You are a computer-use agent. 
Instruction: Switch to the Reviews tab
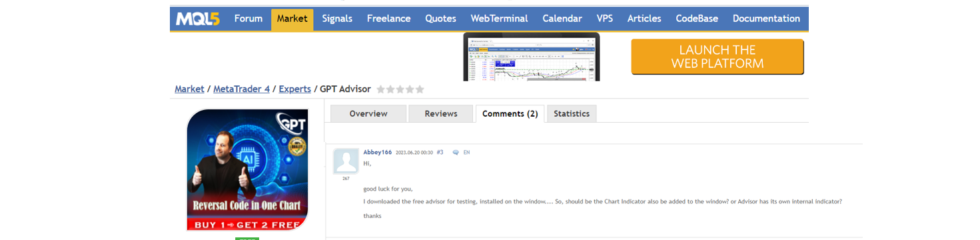click(x=441, y=114)
